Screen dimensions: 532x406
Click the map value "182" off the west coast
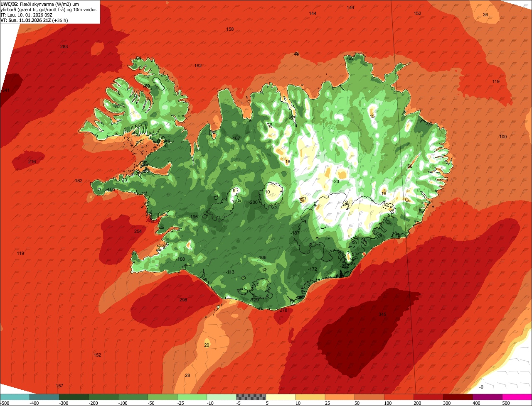click(79, 181)
